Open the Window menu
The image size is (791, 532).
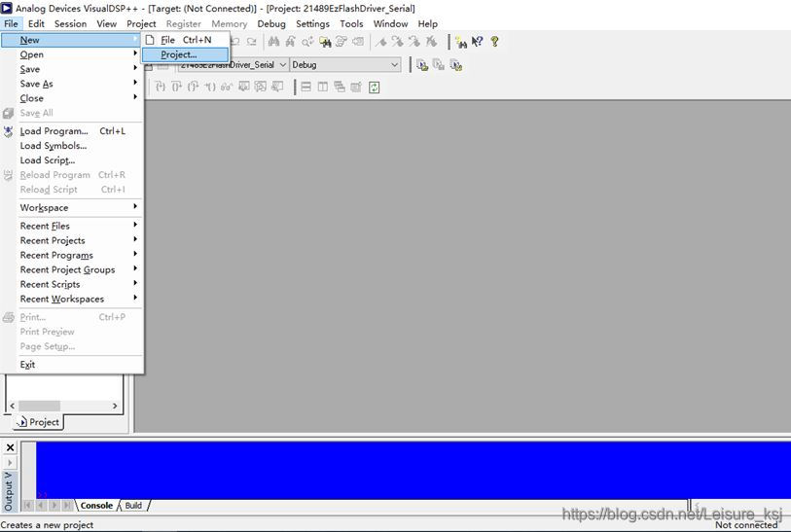click(x=390, y=23)
